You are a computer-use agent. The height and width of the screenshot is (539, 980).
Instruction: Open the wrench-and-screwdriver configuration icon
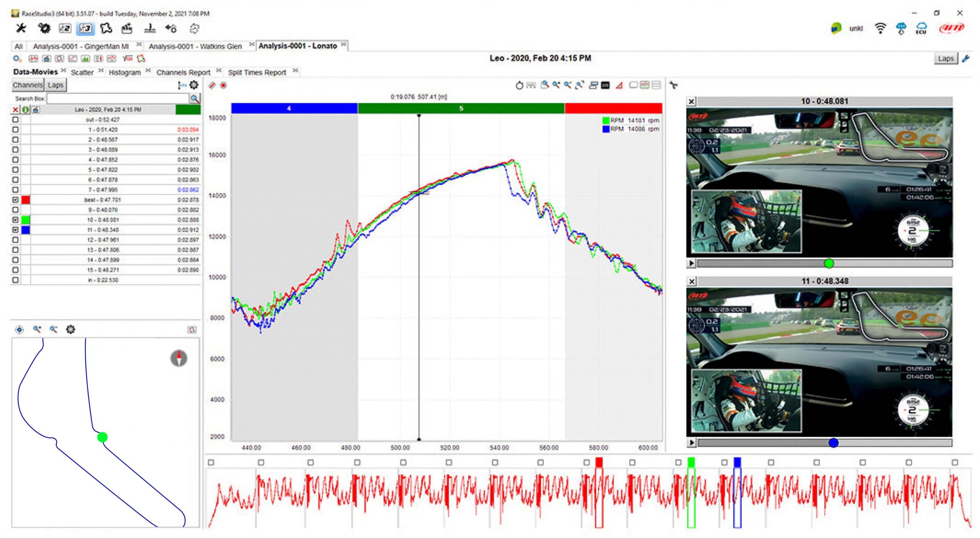pyautogui.click(x=21, y=28)
